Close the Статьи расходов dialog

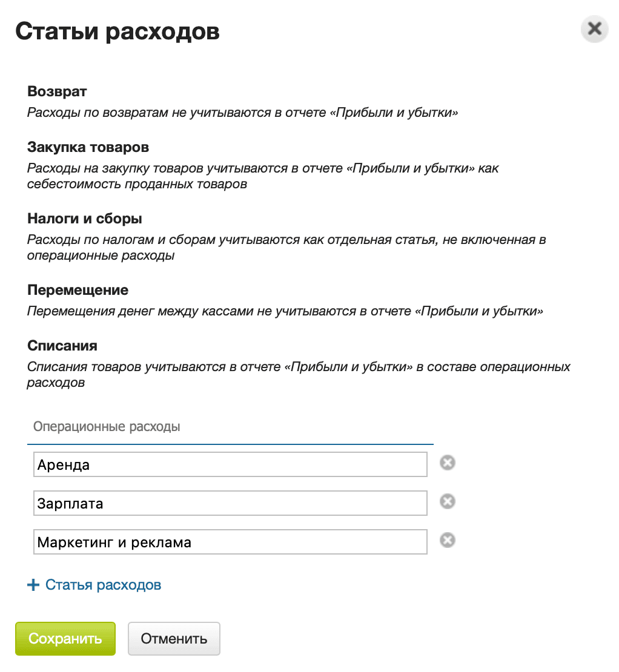click(594, 28)
